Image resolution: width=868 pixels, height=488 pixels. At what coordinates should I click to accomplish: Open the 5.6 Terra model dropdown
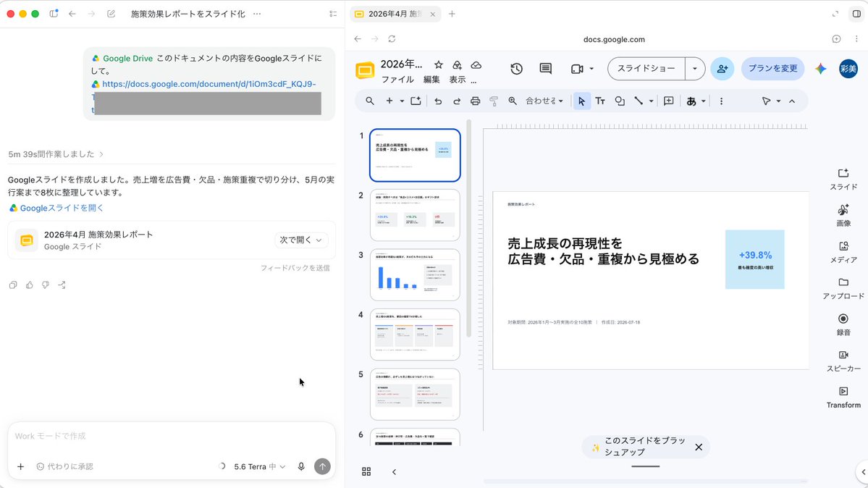click(x=260, y=466)
